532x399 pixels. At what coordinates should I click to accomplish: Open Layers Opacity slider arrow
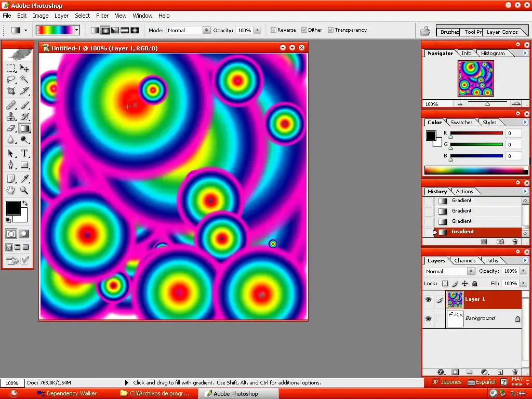tap(524, 271)
